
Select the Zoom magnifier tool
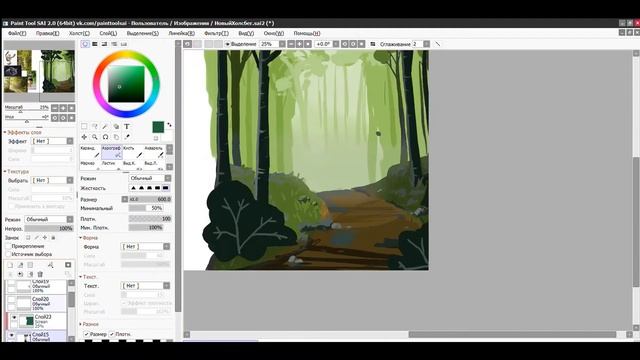click(x=95, y=137)
